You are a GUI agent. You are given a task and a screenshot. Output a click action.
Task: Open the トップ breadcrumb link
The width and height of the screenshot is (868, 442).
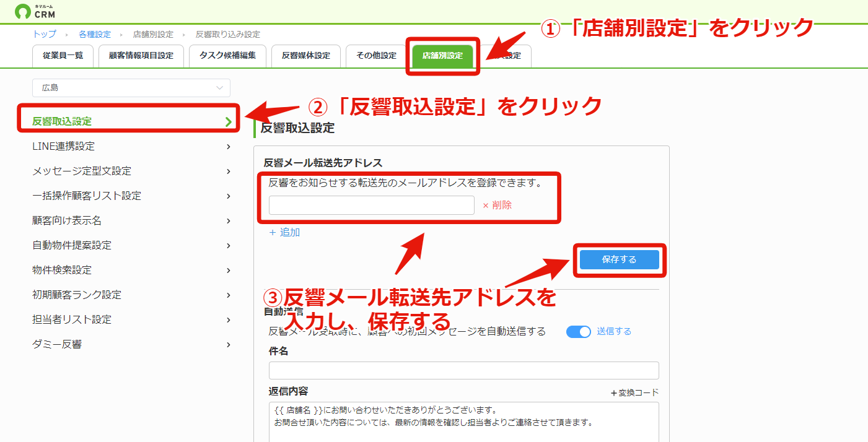44,34
